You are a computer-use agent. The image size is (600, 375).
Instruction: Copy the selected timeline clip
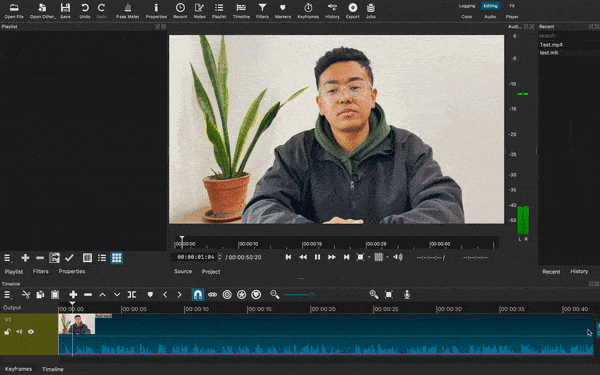40,294
